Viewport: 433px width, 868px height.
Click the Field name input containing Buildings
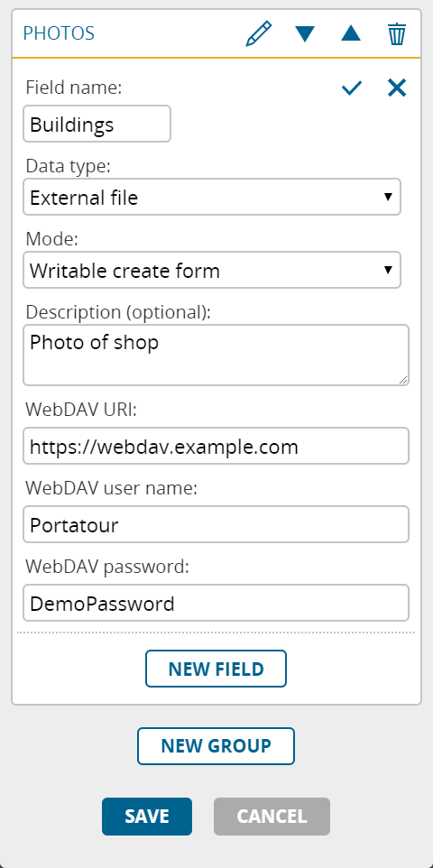(x=97, y=124)
